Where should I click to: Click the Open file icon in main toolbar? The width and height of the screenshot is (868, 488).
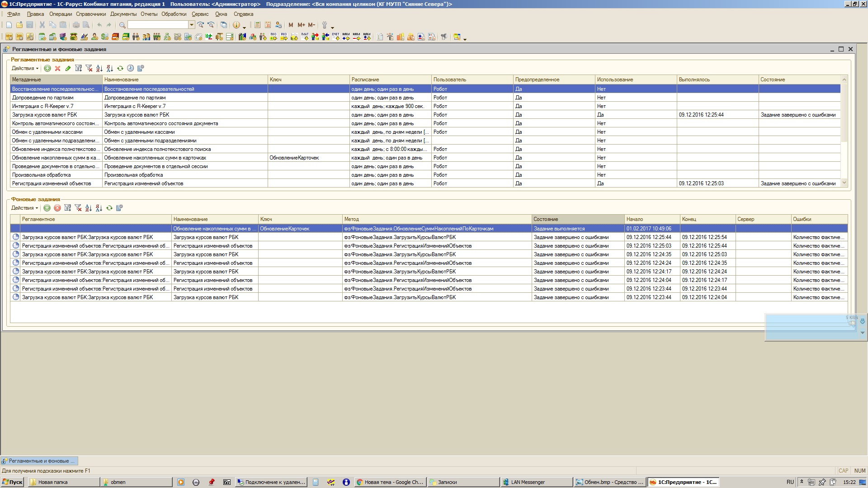coord(19,25)
